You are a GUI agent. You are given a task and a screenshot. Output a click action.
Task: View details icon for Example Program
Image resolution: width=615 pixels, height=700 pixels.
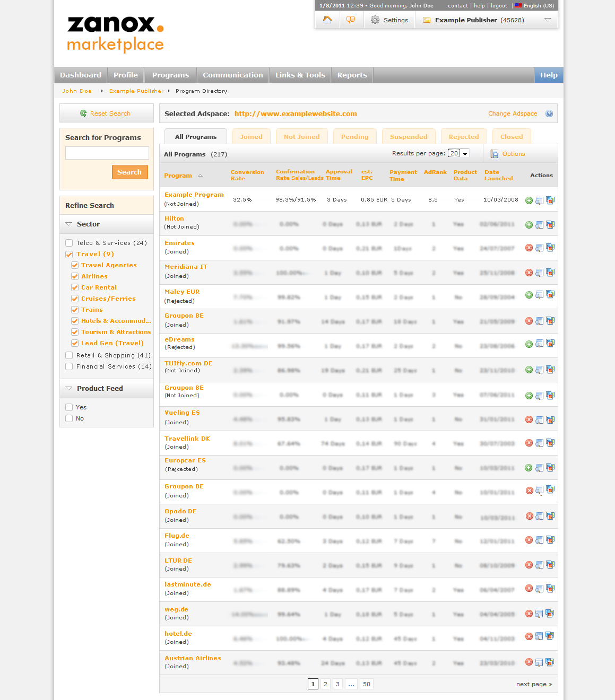coord(540,200)
